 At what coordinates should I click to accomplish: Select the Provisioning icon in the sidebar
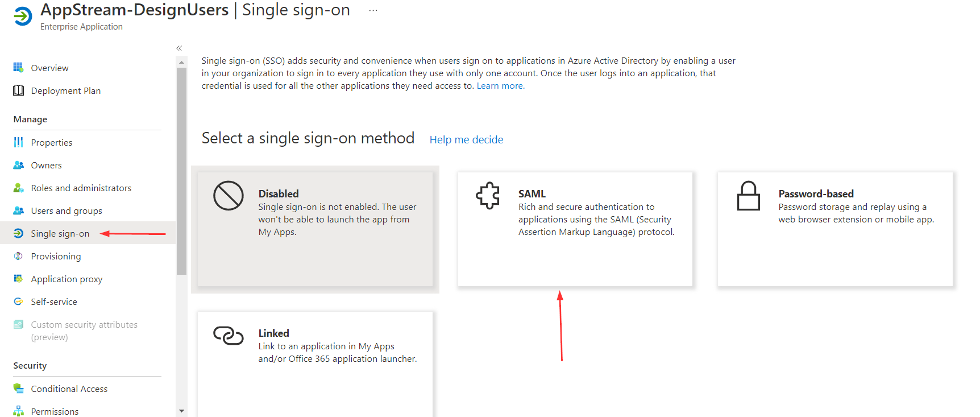pyautogui.click(x=18, y=256)
